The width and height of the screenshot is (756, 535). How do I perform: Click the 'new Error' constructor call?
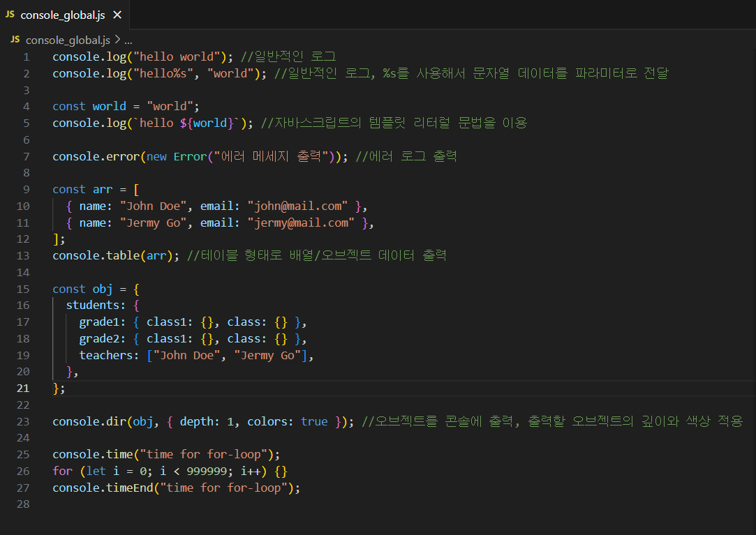(x=177, y=157)
